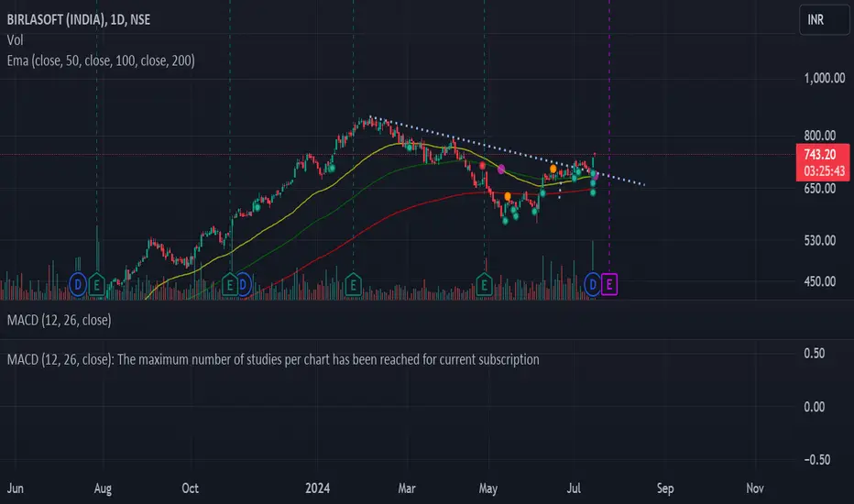Click the Mar label on time axis
Screen dimensions: 854x504
point(407,488)
